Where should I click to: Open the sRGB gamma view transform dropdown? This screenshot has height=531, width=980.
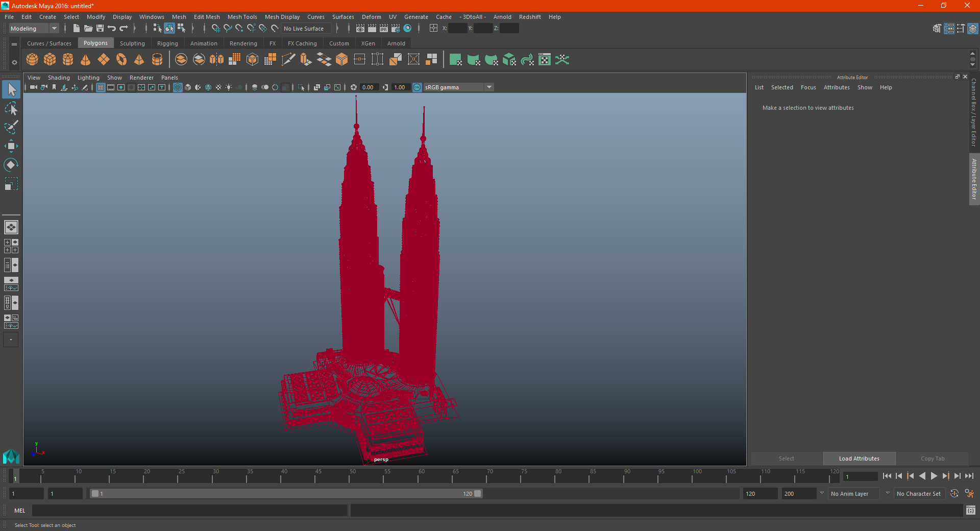(x=458, y=87)
